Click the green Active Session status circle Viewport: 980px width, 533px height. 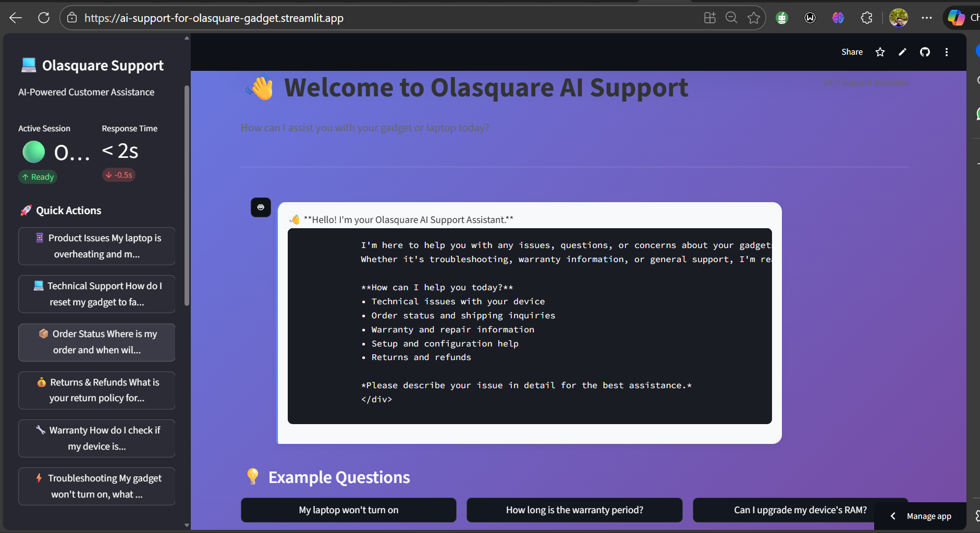(33, 152)
